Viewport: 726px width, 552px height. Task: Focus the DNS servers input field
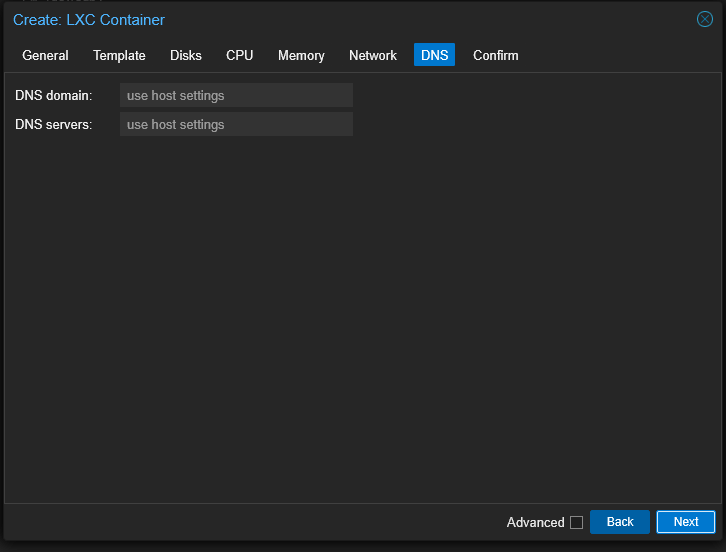tap(236, 125)
